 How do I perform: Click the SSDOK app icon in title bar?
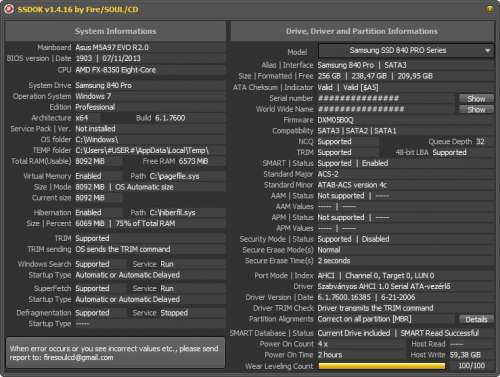coord(9,9)
